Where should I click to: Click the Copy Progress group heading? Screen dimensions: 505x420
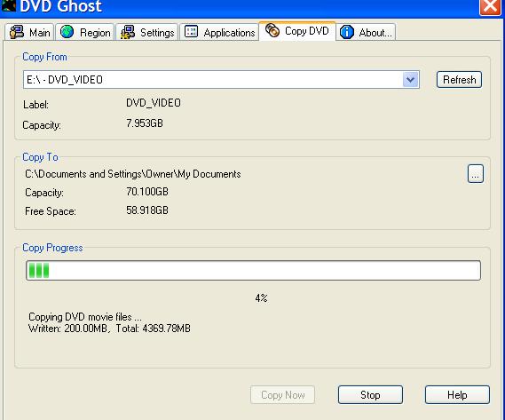52,248
